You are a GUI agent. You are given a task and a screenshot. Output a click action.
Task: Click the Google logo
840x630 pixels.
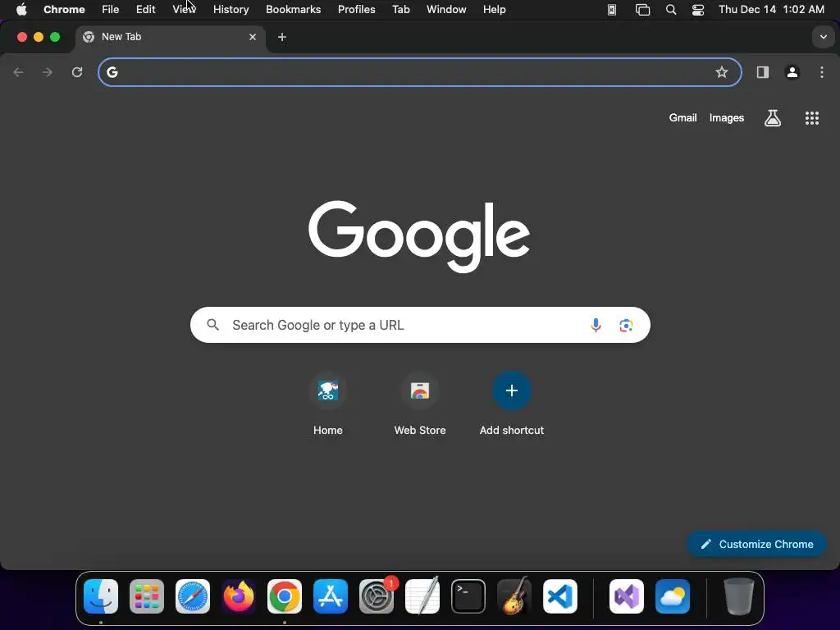[x=419, y=236]
